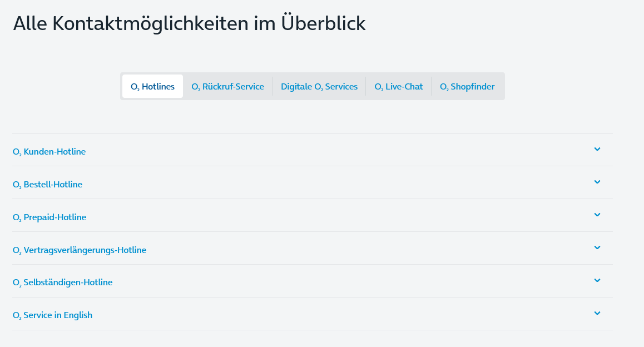
Task: Expand chevron for O2 Kunden-Hotline
Action: [x=597, y=149]
